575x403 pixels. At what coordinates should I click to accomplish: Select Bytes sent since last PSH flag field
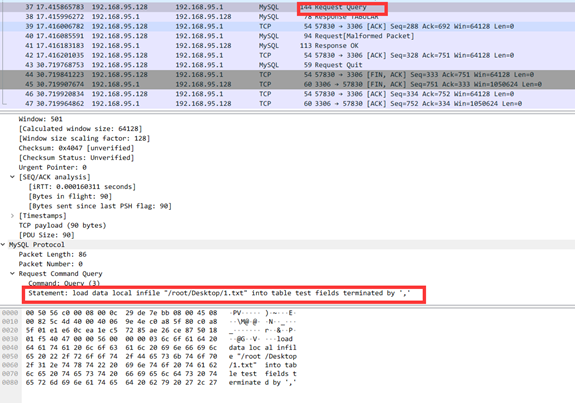pyautogui.click(x=100, y=206)
